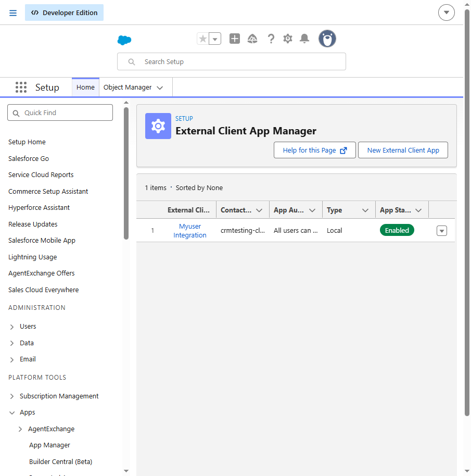
Task: Open Service Cloud Reports
Action: pyautogui.click(x=41, y=175)
